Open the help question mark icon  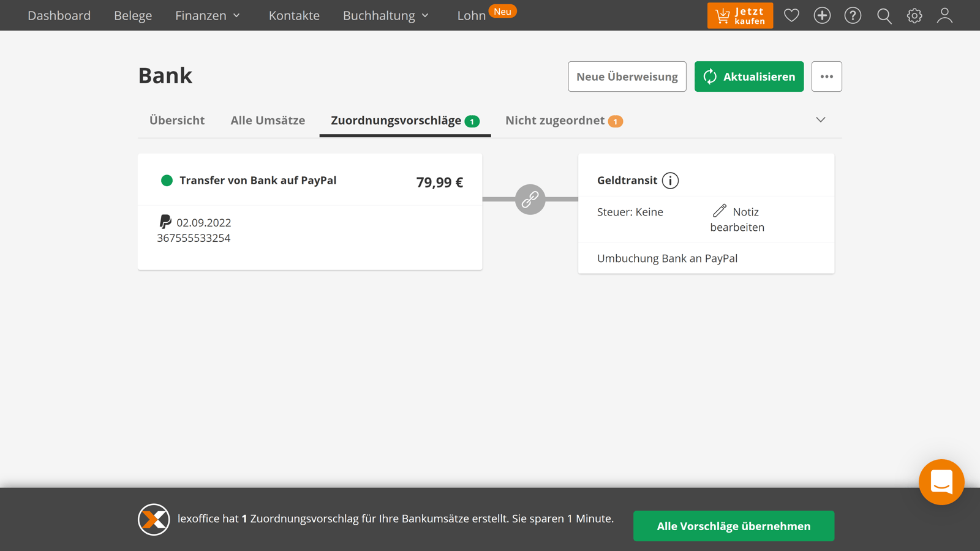[x=853, y=15]
